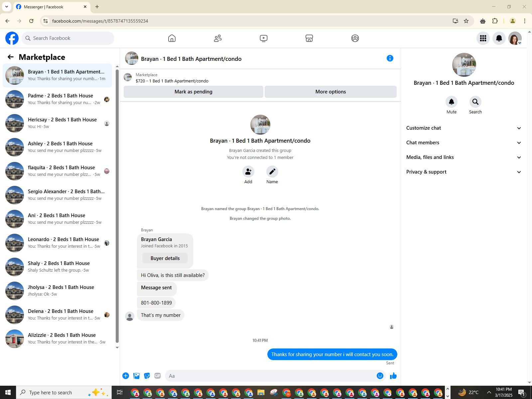The image size is (532, 399).
Task: Open the Friends icon in top navigation
Action: tap(218, 38)
